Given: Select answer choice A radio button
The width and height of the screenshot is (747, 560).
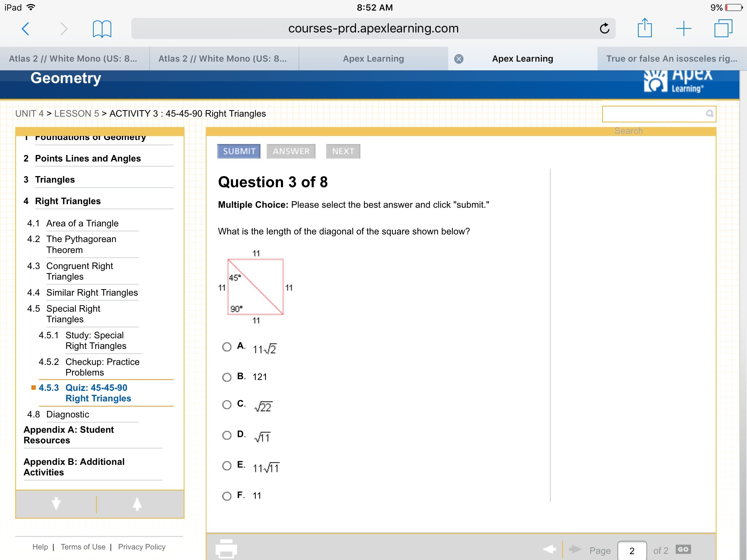Looking at the screenshot, I should pyautogui.click(x=227, y=347).
